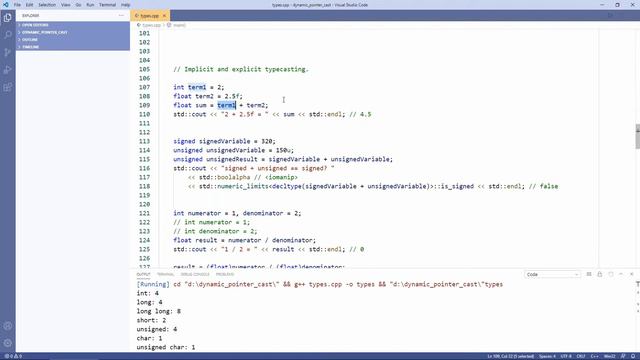Open the View menu

click(66, 5)
